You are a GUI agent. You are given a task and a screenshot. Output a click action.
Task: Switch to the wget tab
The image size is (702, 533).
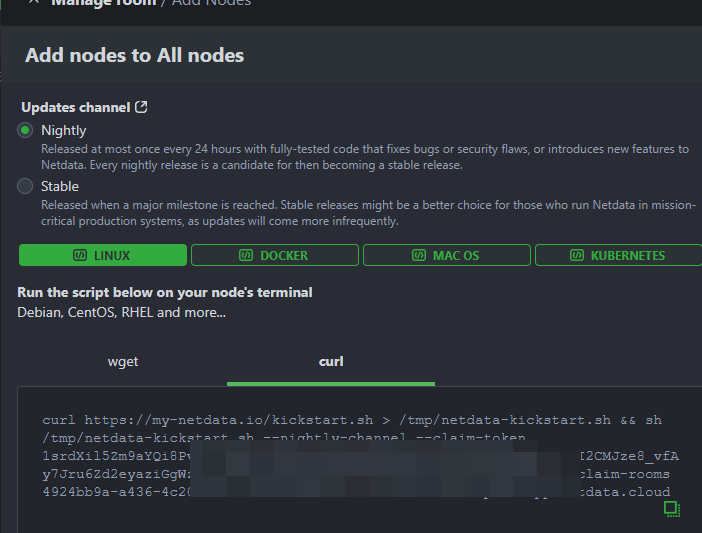pyautogui.click(x=123, y=361)
